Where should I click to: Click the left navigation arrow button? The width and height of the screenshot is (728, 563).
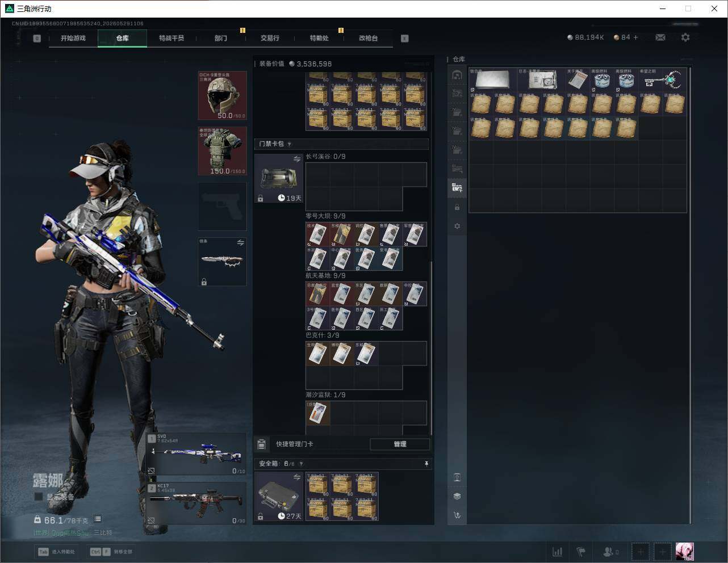37,38
